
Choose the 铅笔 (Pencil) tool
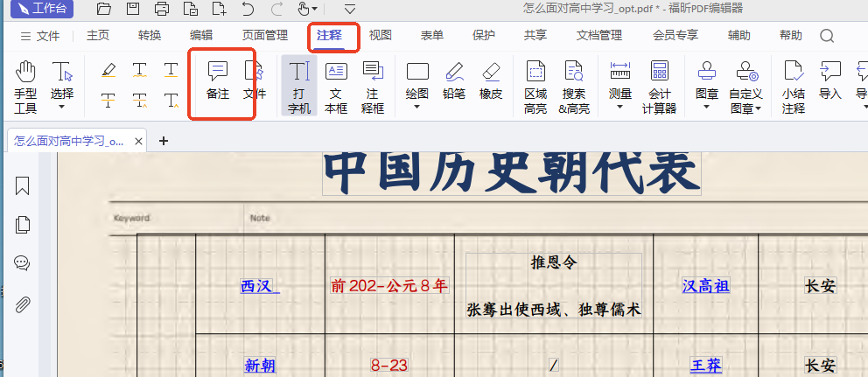pyautogui.click(x=453, y=80)
